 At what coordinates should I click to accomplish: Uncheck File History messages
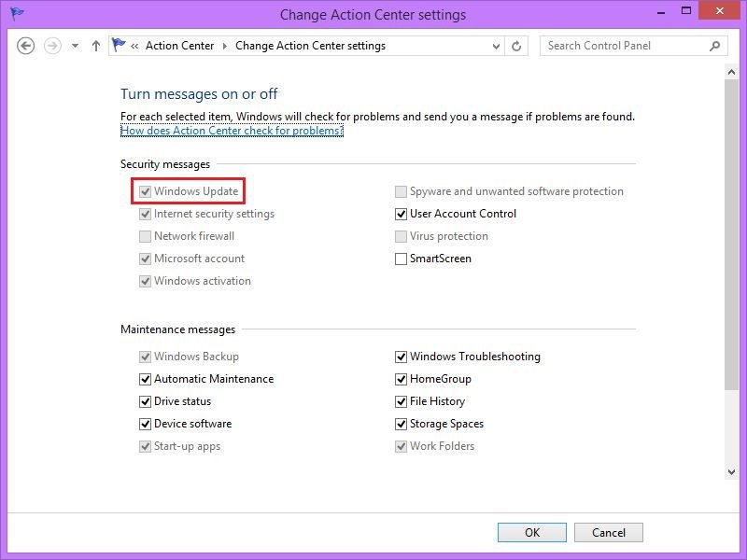(x=401, y=401)
